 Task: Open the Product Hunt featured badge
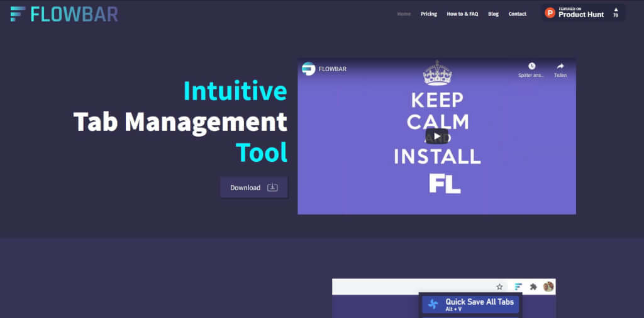tap(583, 13)
